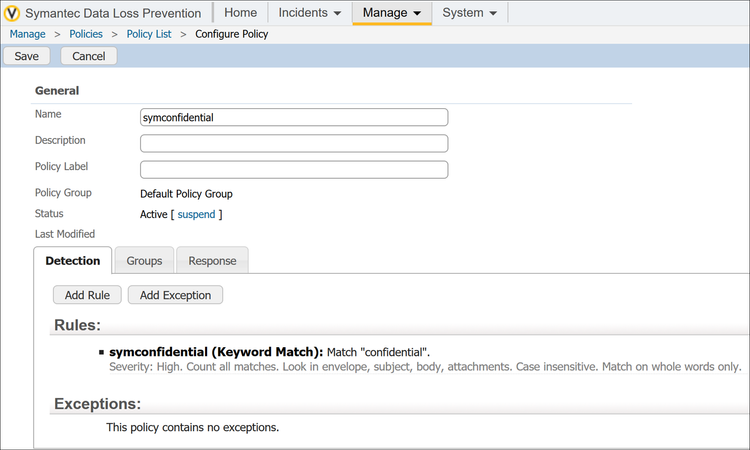Return to Policy List breadcrumb
Viewport: 750px width, 450px height.
pyautogui.click(x=148, y=34)
